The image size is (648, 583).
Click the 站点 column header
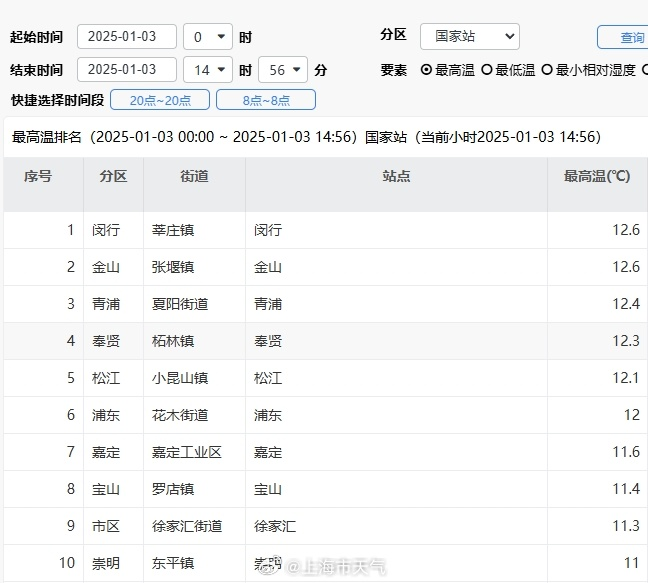(396, 176)
